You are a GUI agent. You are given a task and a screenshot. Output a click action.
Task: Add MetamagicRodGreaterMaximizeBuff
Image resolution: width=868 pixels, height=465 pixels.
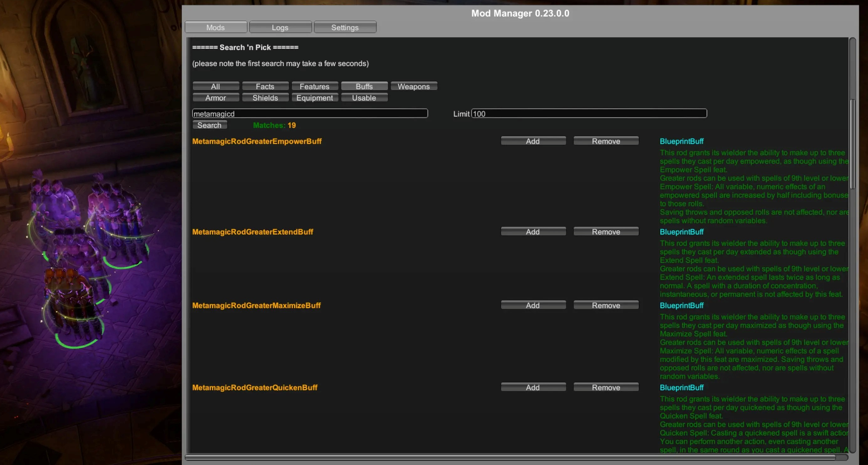[x=533, y=306]
